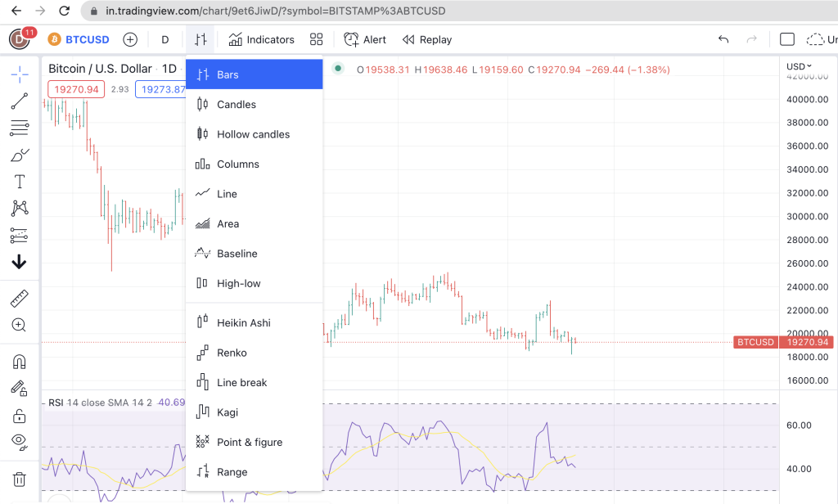Select the trend line drawing tool
This screenshot has width=838, height=504.
[x=20, y=101]
